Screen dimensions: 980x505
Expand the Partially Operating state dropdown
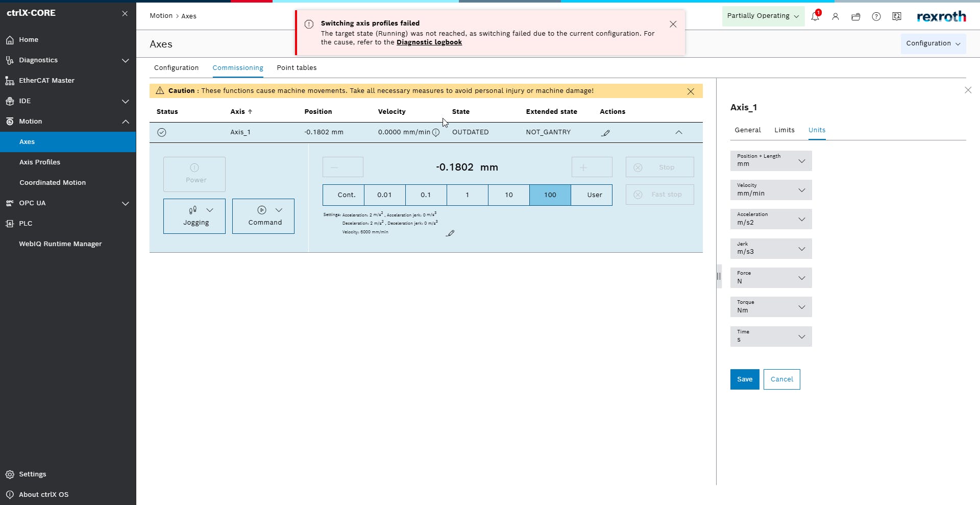[763, 16]
